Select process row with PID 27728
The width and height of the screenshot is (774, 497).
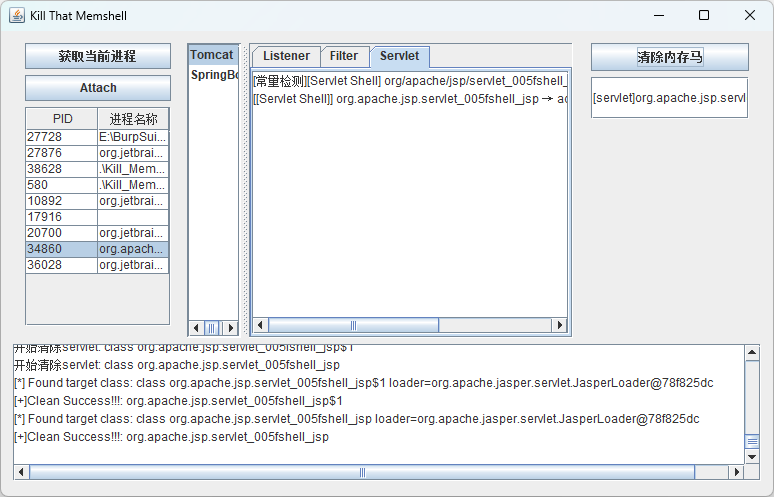point(97,137)
